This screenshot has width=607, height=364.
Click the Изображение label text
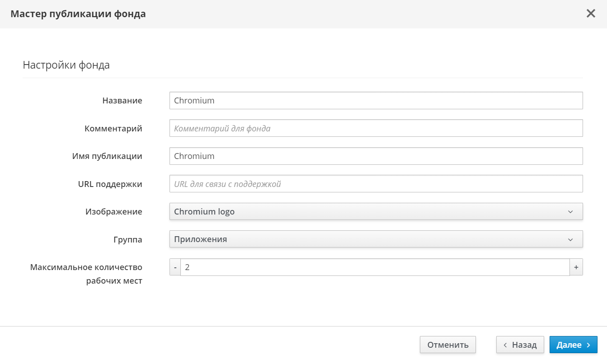pos(113,212)
